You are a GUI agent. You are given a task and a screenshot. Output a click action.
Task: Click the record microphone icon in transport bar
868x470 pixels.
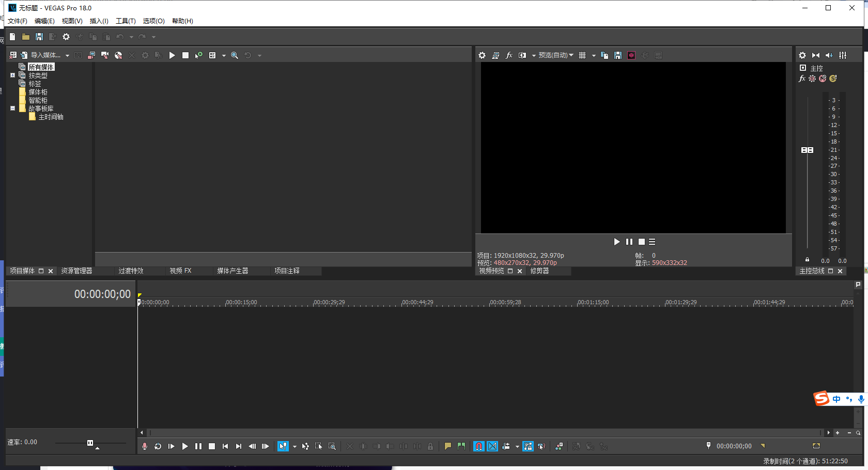pos(145,446)
